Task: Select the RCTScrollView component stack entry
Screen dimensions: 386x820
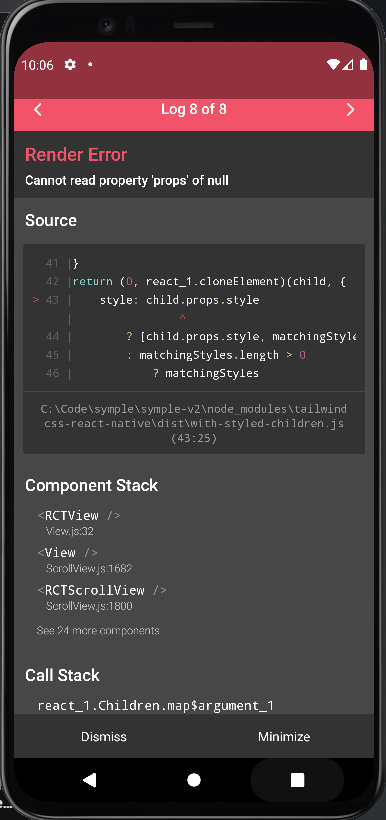Action: [x=101, y=597]
